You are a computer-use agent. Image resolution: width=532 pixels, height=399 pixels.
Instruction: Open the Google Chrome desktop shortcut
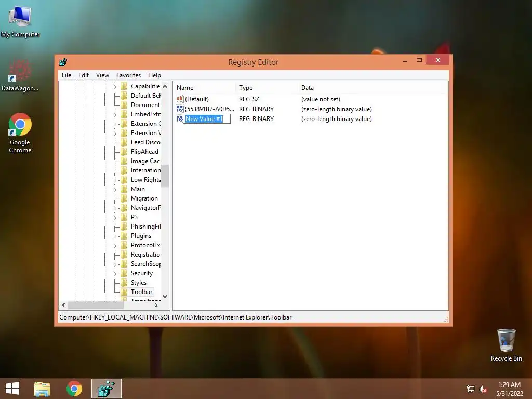pyautogui.click(x=20, y=133)
